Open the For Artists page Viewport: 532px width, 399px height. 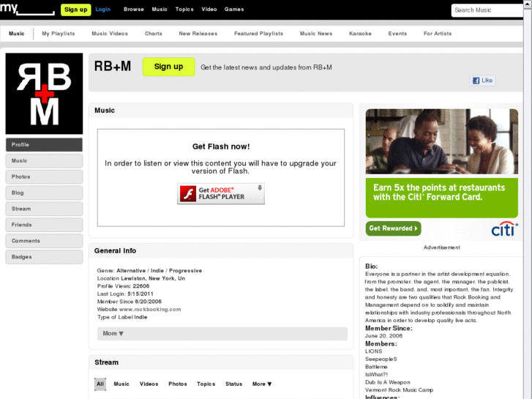[438, 34]
